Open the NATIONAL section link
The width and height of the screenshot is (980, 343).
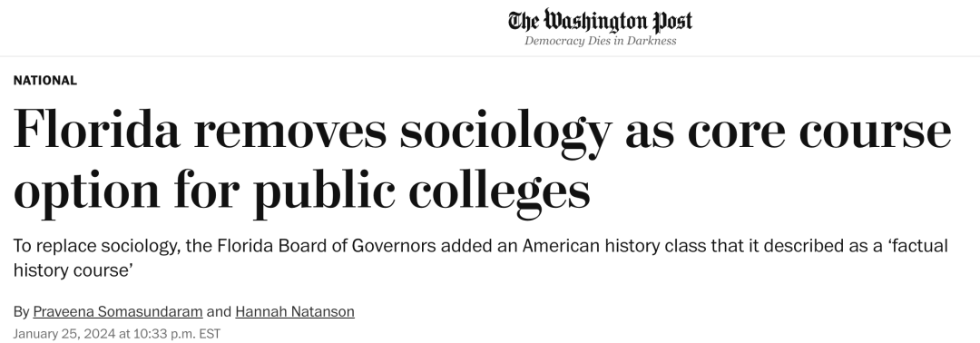tap(45, 80)
